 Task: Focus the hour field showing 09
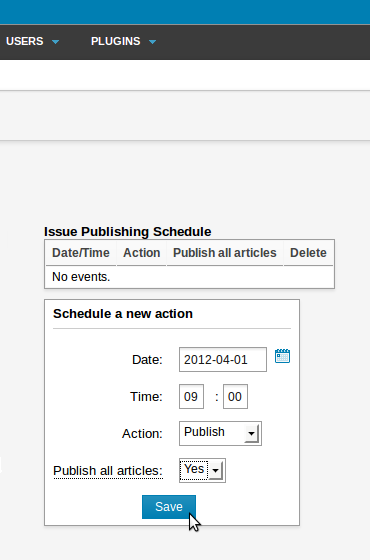(x=191, y=396)
